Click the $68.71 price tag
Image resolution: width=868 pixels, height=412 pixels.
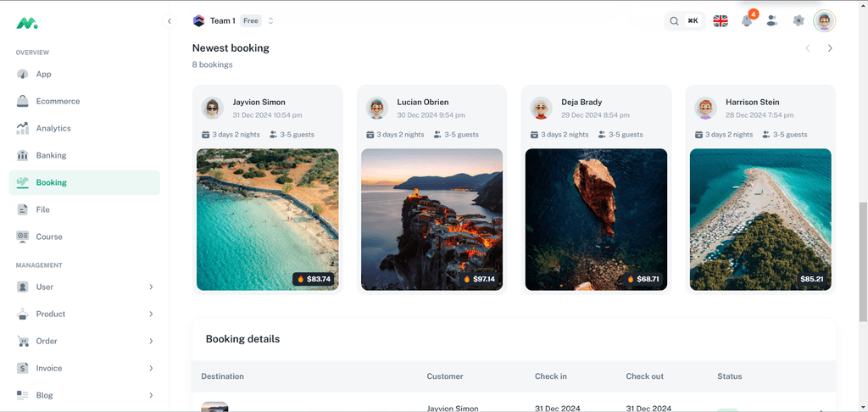(643, 279)
